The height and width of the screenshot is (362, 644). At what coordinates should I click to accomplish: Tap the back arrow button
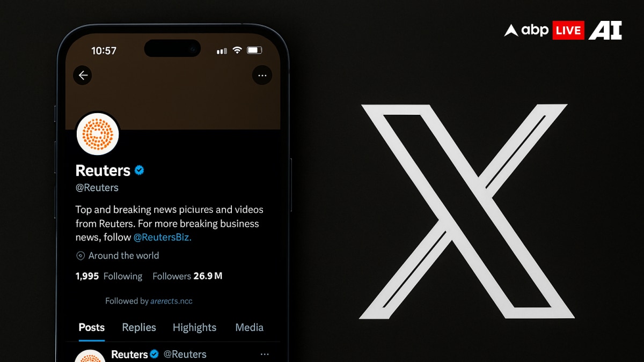[x=83, y=76]
